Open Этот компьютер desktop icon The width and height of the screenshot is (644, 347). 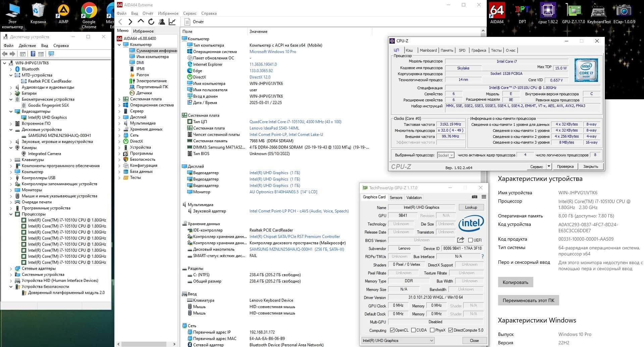(12, 15)
